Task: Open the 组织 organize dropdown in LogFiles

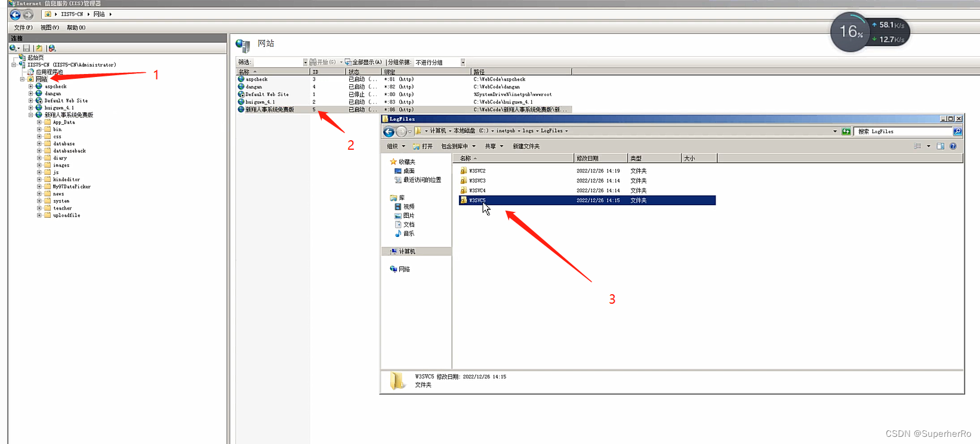Action: pyautogui.click(x=396, y=146)
